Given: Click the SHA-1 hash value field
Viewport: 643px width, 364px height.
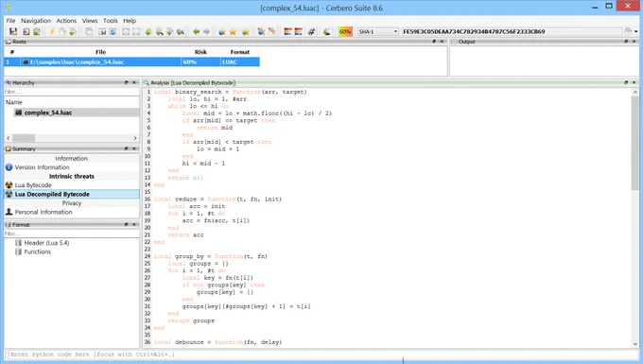Looking at the screenshot, I should click(x=512, y=31).
